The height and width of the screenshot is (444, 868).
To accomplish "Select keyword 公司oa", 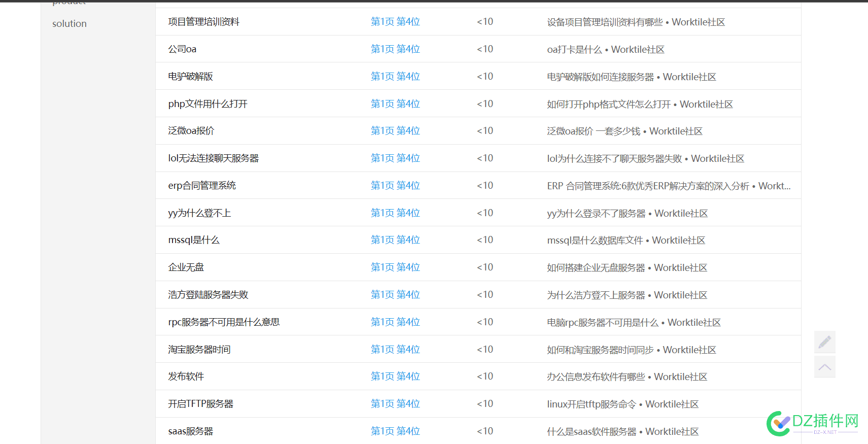I will (x=182, y=49).
